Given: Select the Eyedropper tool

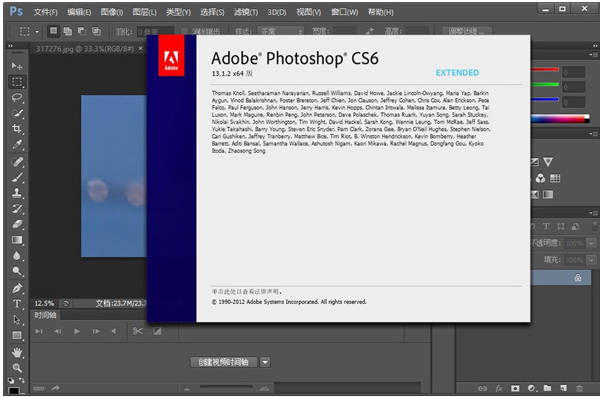Looking at the screenshot, I should pos(17,144).
